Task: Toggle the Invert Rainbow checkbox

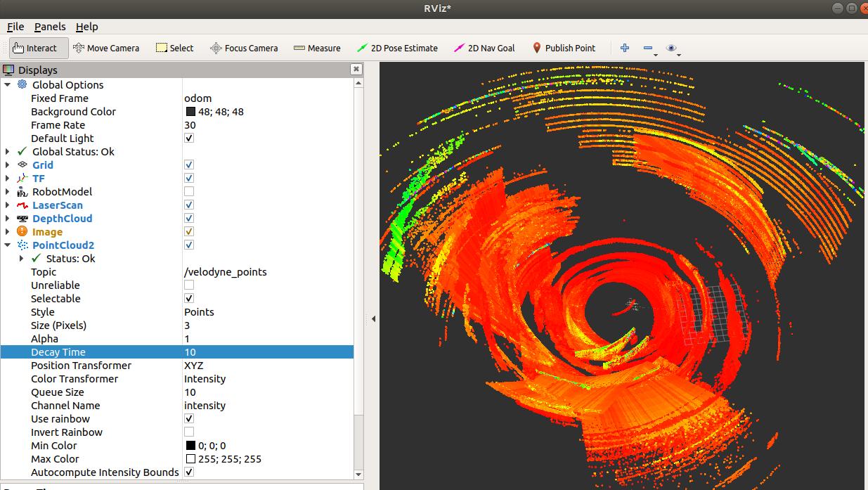Action: coord(189,432)
